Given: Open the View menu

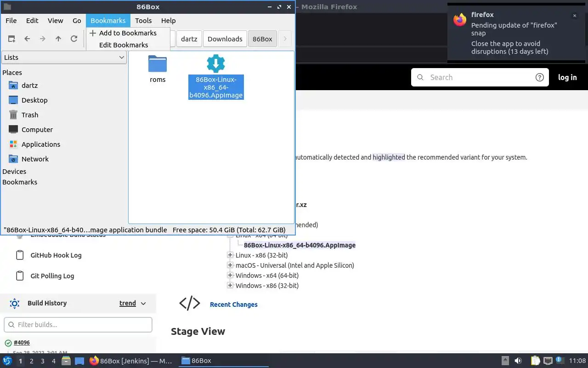Looking at the screenshot, I should tap(56, 21).
